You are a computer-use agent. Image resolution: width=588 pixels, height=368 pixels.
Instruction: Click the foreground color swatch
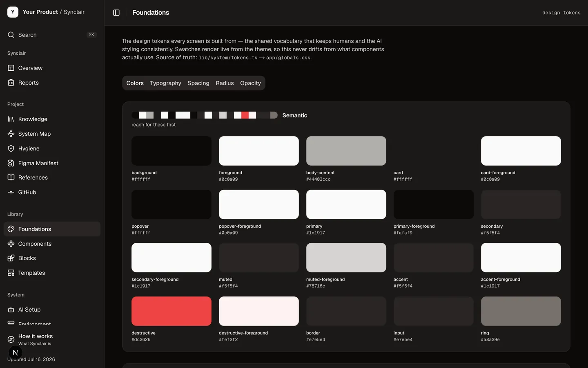pyautogui.click(x=259, y=151)
